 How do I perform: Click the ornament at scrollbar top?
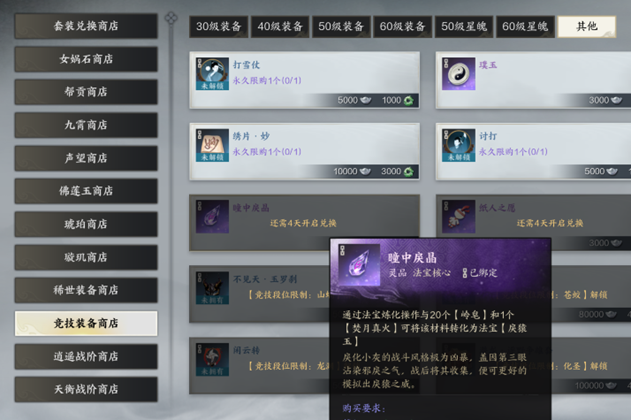[171, 18]
